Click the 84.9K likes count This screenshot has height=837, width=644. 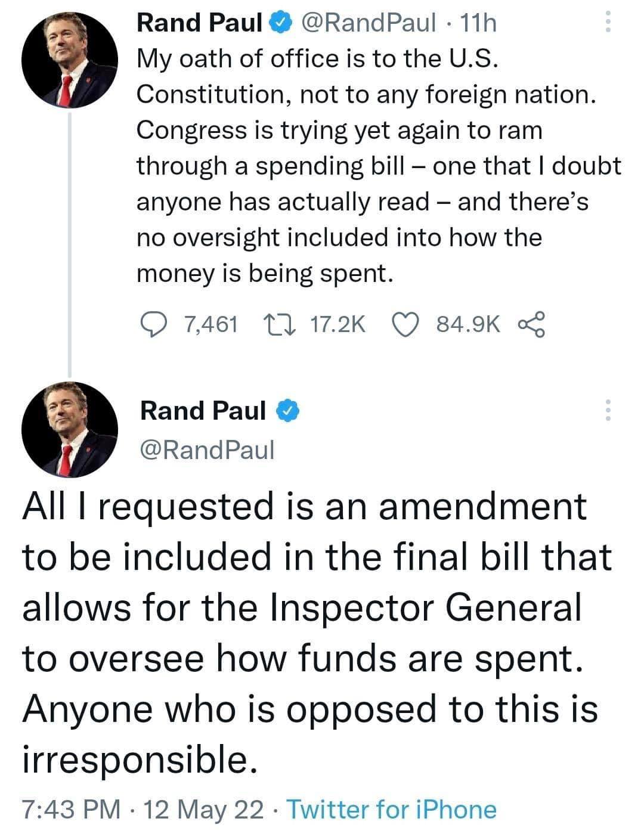click(469, 324)
